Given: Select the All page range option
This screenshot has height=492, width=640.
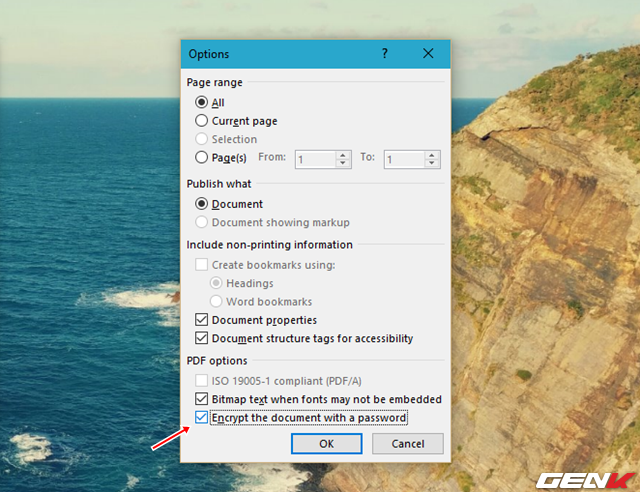Looking at the screenshot, I should pos(202,102).
